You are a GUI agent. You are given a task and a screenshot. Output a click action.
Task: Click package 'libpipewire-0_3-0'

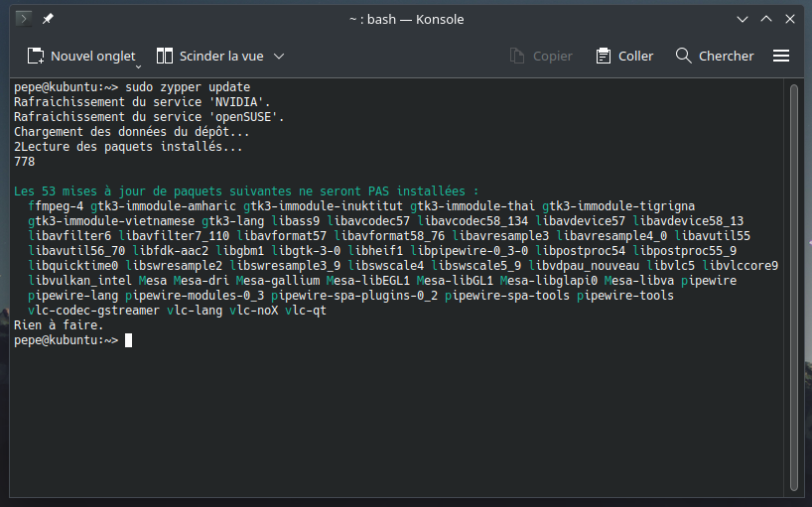point(470,251)
